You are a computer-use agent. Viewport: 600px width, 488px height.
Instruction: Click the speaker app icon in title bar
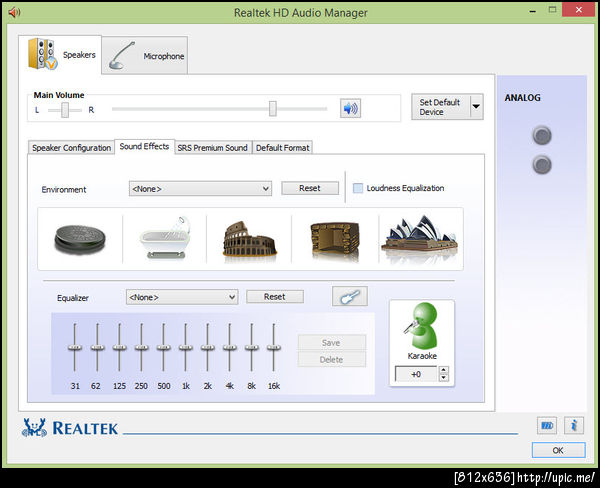14,12
